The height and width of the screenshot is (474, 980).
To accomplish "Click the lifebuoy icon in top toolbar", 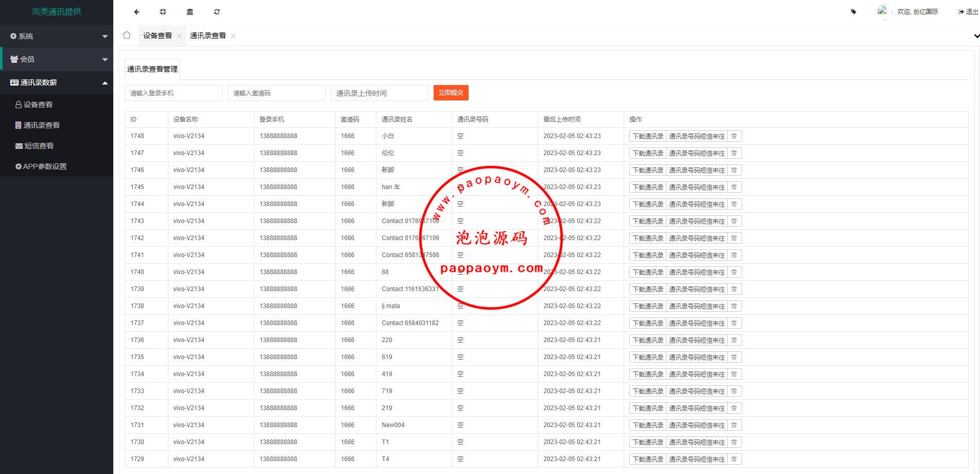I will point(163,12).
